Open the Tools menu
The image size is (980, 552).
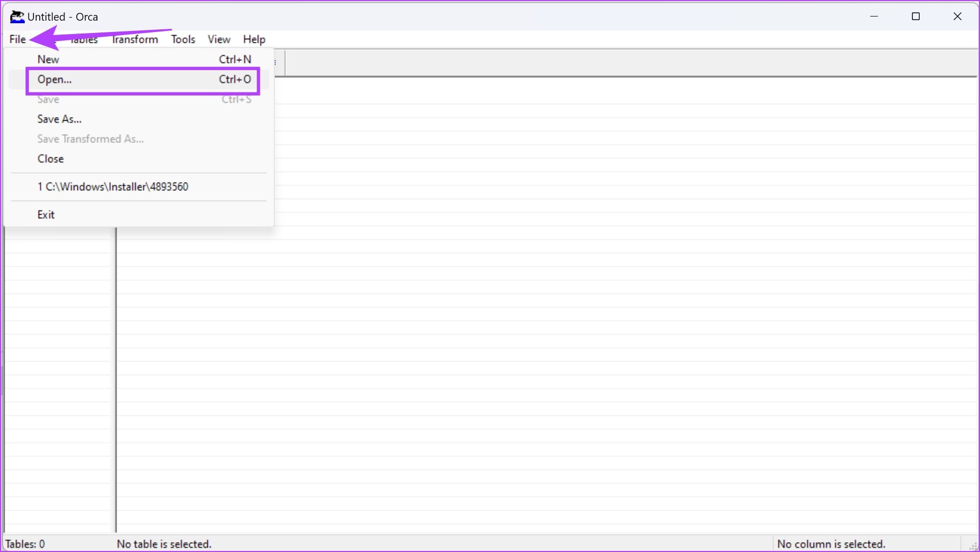pos(183,39)
